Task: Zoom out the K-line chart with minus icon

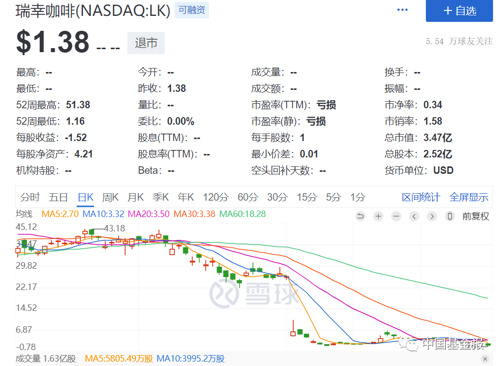Action: (396, 216)
